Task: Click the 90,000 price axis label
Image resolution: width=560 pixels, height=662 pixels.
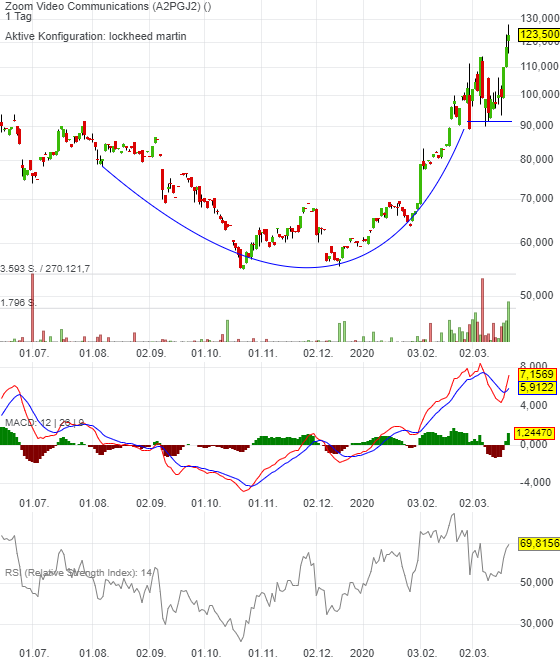Action: pos(536,125)
